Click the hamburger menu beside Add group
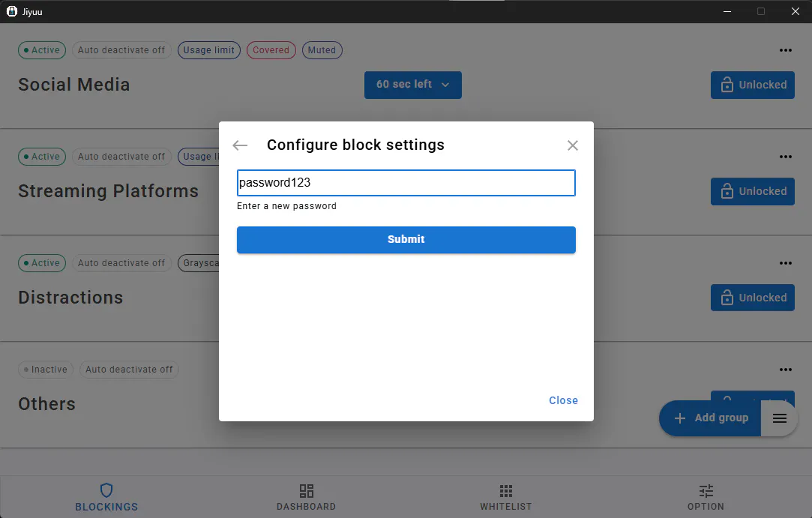The width and height of the screenshot is (812, 518). click(x=779, y=418)
